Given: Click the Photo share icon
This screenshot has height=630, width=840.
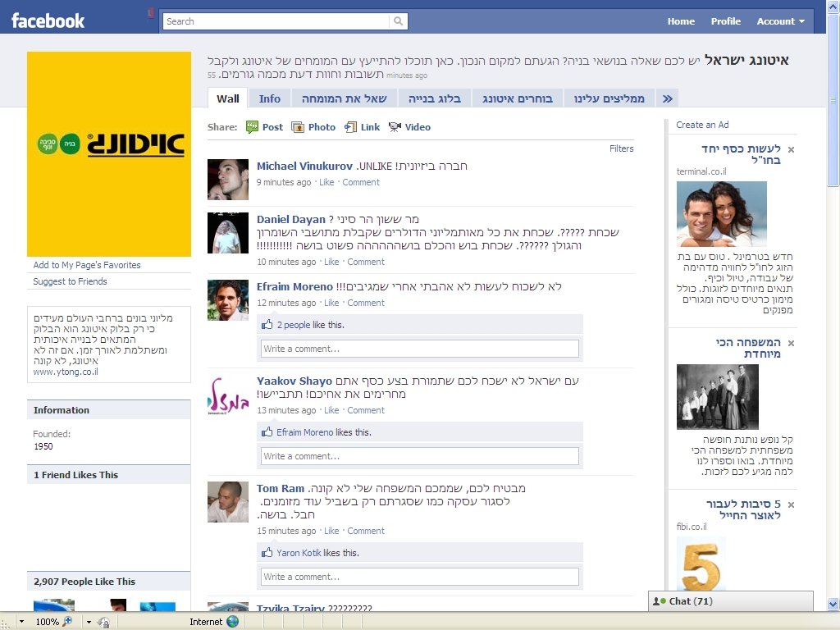Looking at the screenshot, I should click(x=299, y=127).
